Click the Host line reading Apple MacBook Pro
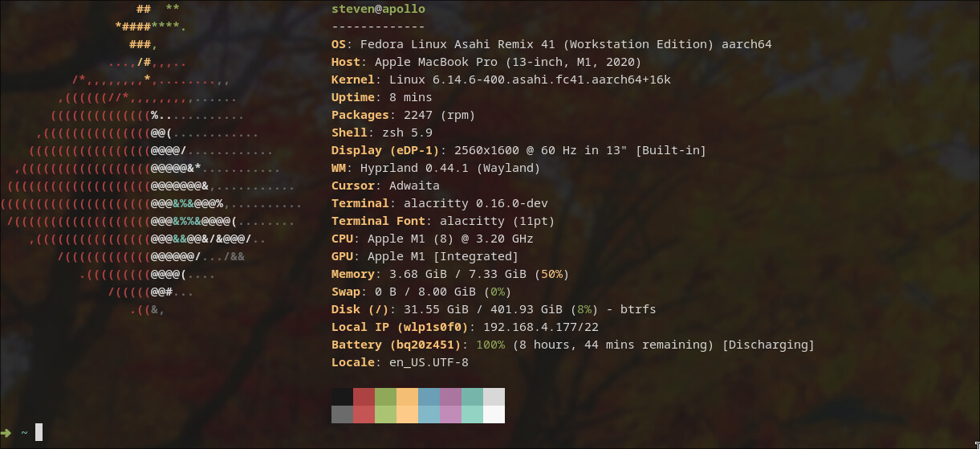Viewport: 980px width, 449px height. tap(486, 62)
